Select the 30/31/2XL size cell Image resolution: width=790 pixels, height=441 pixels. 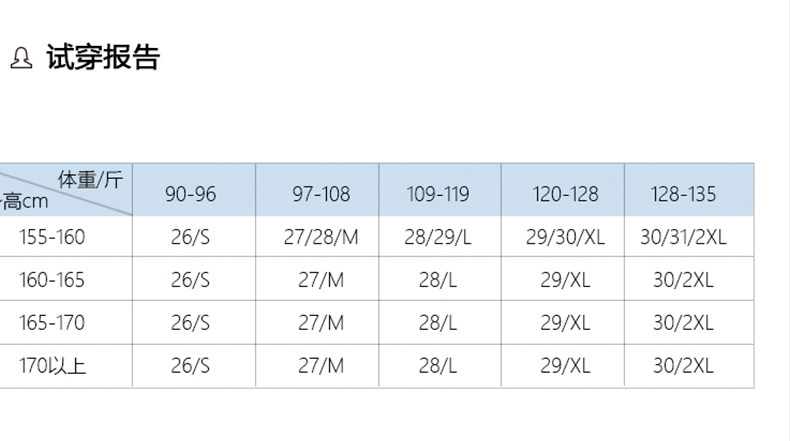[x=683, y=237]
